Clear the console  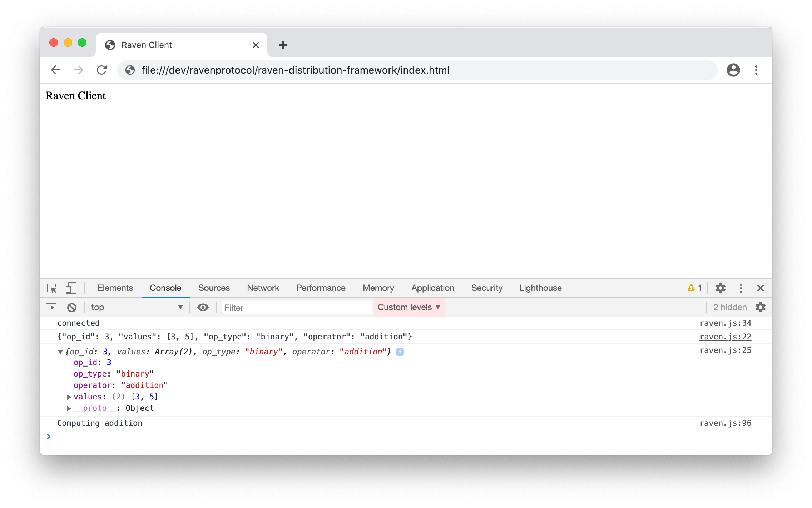(72, 307)
